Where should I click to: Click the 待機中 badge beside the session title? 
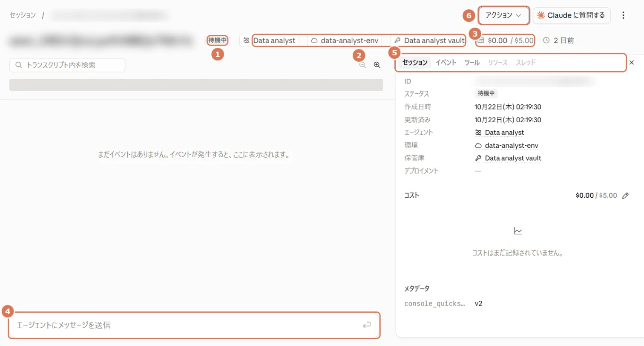pyautogui.click(x=218, y=40)
